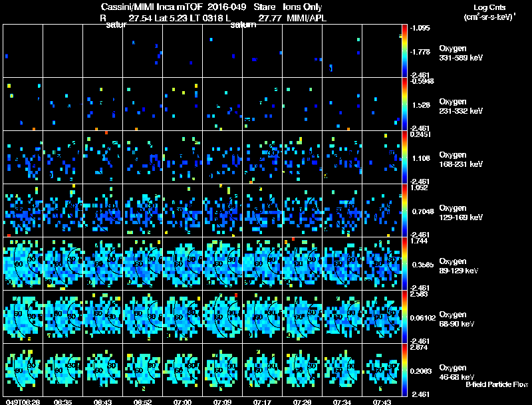Click the Oxygen 46-68 keV label
The height and width of the screenshot is (405, 532).
(x=457, y=372)
